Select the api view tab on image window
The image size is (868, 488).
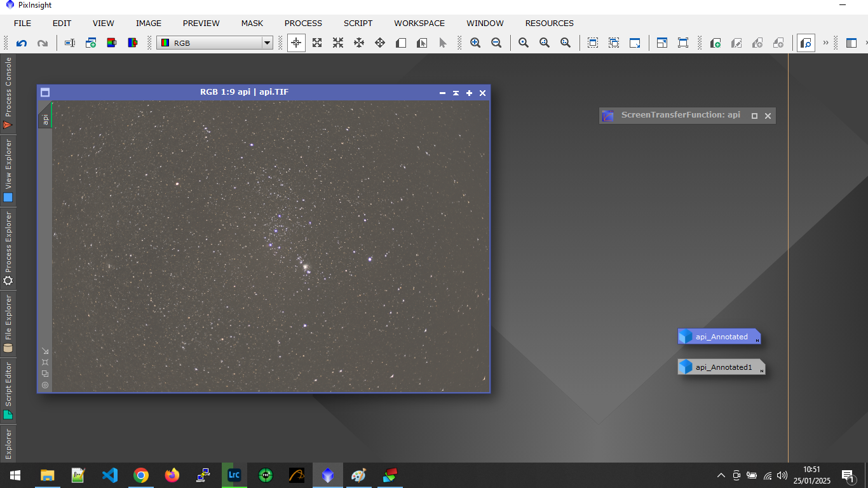45,118
